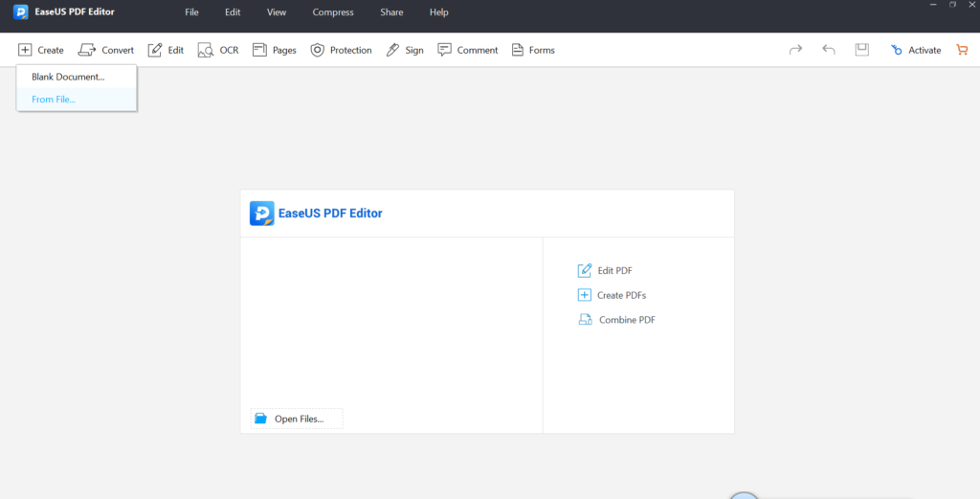Viewport: 980px width, 499px height.
Task: Open the View menu
Action: (277, 12)
